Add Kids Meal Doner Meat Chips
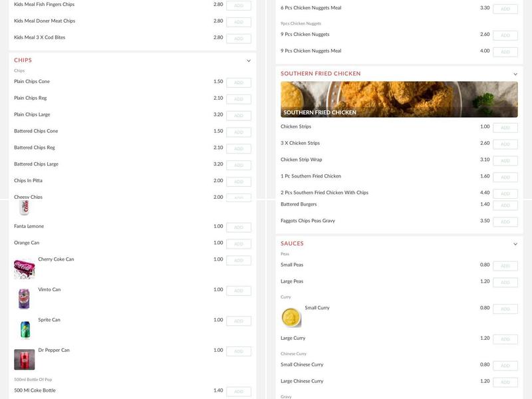This screenshot has height=399, width=532. point(239,22)
